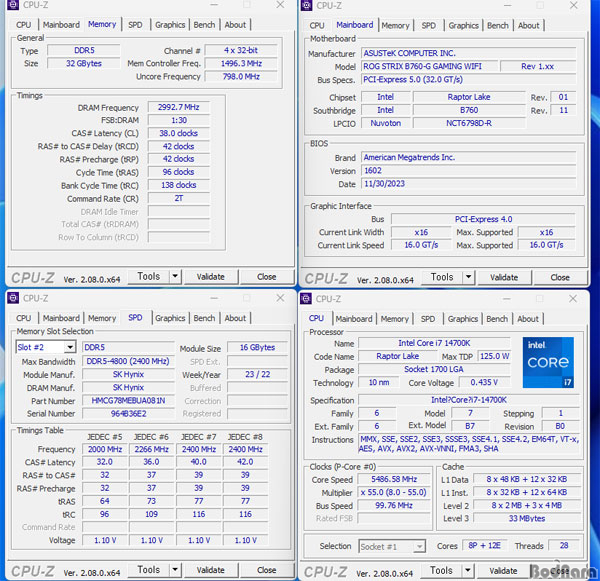Click Core Speed value 5486.58 MHz

[394, 479]
